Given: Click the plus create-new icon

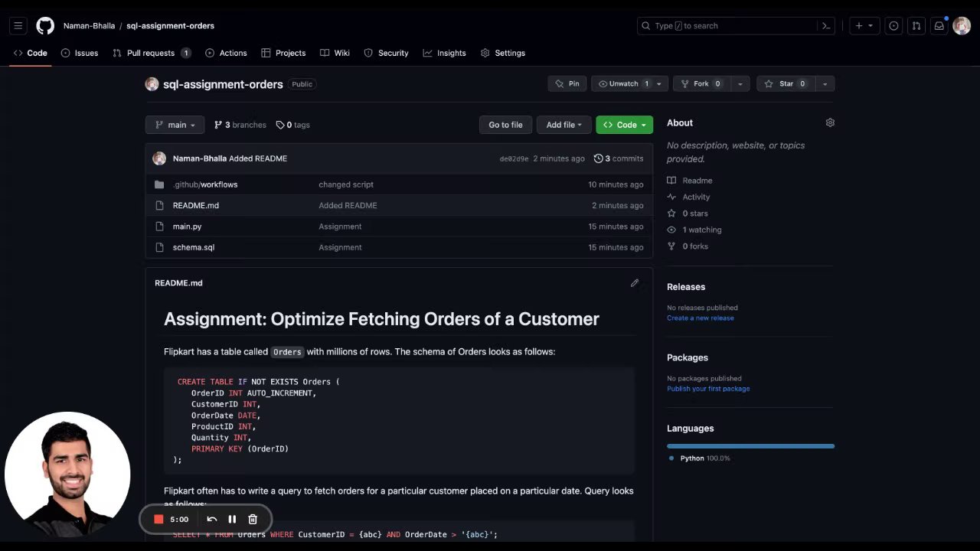Looking at the screenshot, I should point(863,26).
